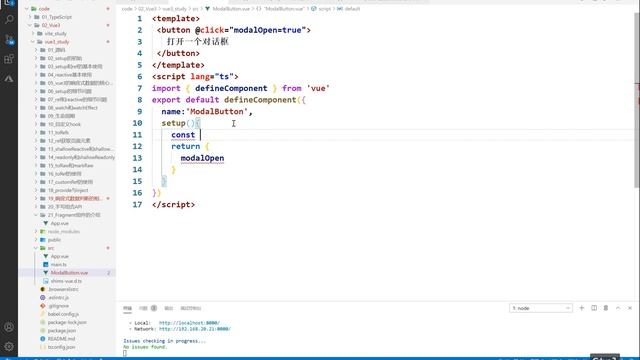The width and height of the screenshot is (640, 360).
Task: Expand the 14_readonly和shallowReadonly folder
Action: 37,157
